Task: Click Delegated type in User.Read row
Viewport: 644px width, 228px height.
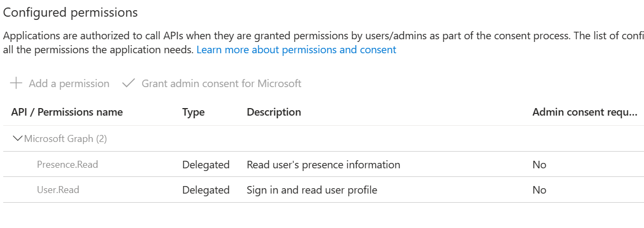Action: (x=206, y=190)
